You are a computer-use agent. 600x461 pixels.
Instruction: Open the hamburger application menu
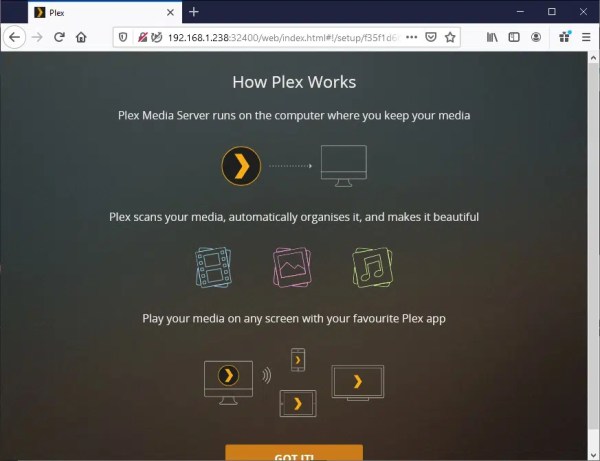click(586, 37)
